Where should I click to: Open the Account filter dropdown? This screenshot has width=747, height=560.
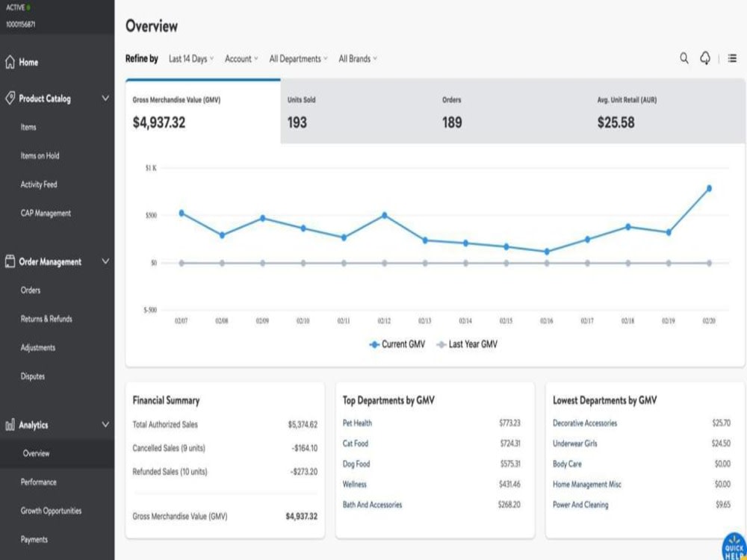click(x=241, y=58)
